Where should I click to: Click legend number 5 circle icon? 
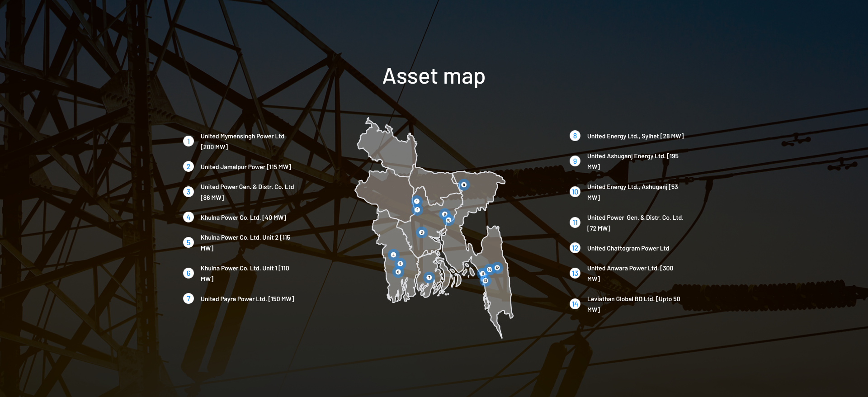point(189,243)
